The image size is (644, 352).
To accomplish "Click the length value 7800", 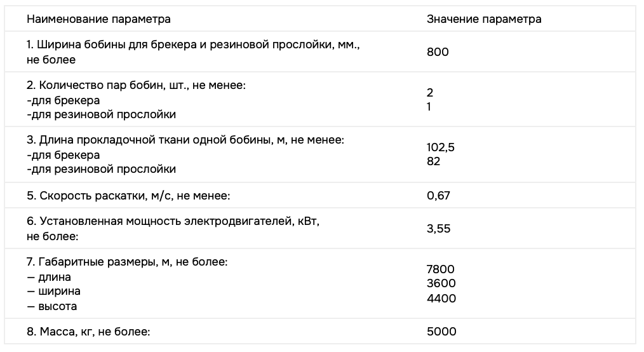I will 441,269.
